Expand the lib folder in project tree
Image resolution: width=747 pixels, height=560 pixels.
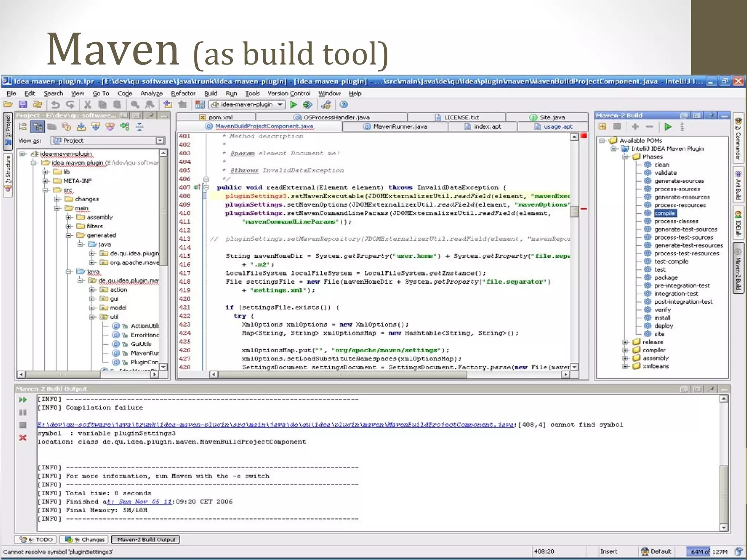pyautogui.click(x=45, y=172)
